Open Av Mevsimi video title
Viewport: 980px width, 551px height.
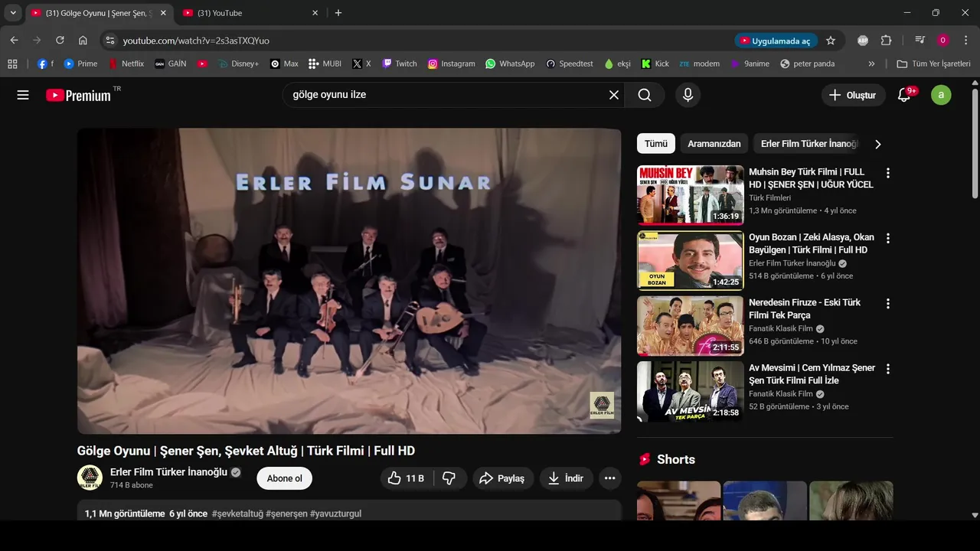(812, 374)
